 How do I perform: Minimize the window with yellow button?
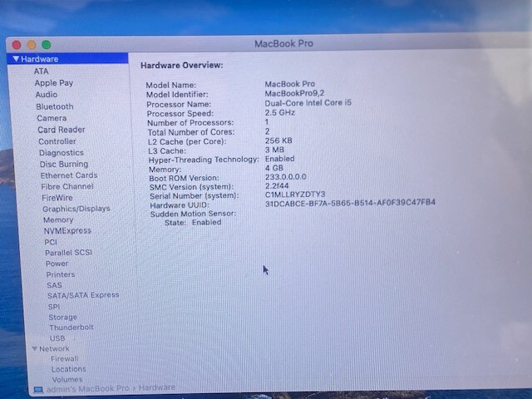[32, 44]
